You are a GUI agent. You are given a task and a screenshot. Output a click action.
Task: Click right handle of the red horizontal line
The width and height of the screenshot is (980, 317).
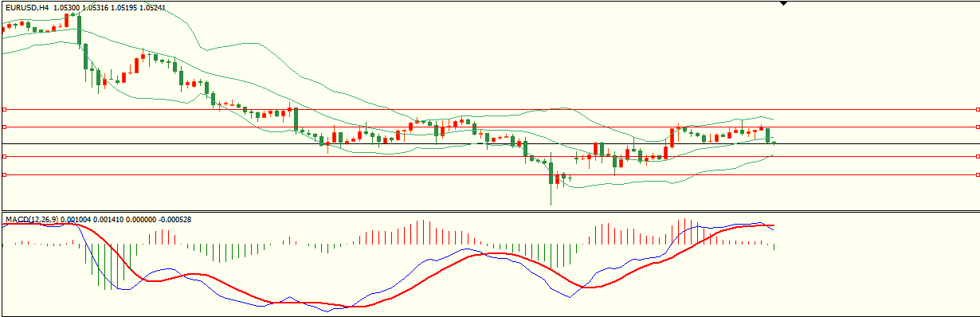(978, 156)
